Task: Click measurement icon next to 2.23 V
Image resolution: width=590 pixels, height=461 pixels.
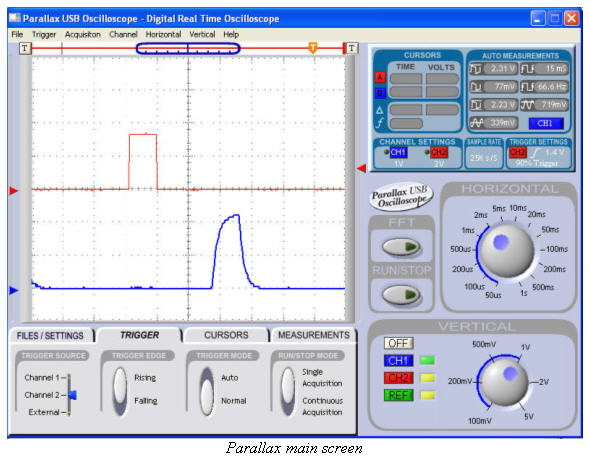Action: [x=476, y=105]
